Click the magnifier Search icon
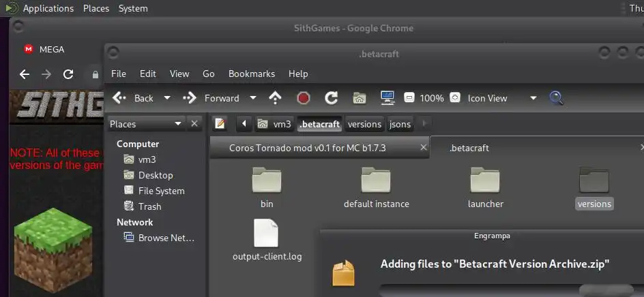Image resolution: width=644 pixels, height=297 pixels. click(556, 98)
